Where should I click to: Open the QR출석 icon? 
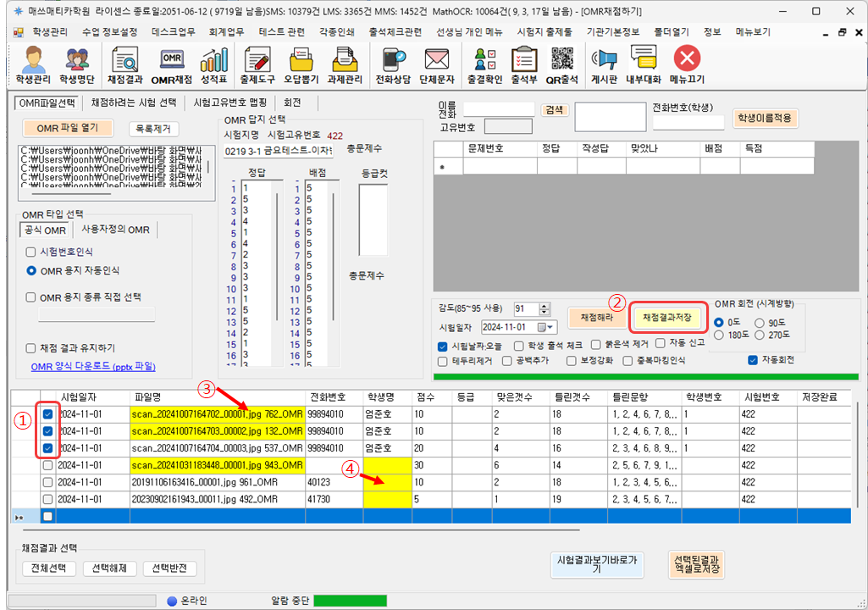561,65
